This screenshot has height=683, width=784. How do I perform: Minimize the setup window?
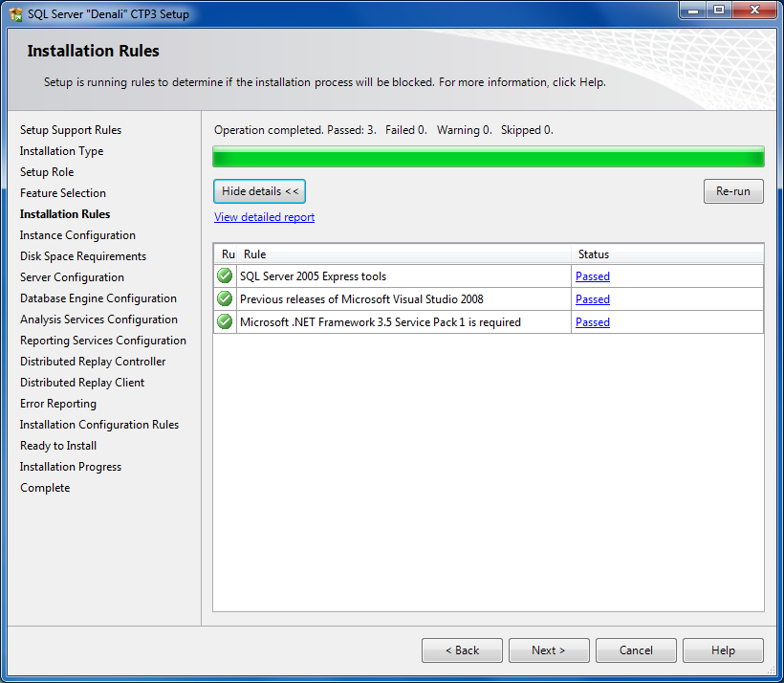(692, 10)
